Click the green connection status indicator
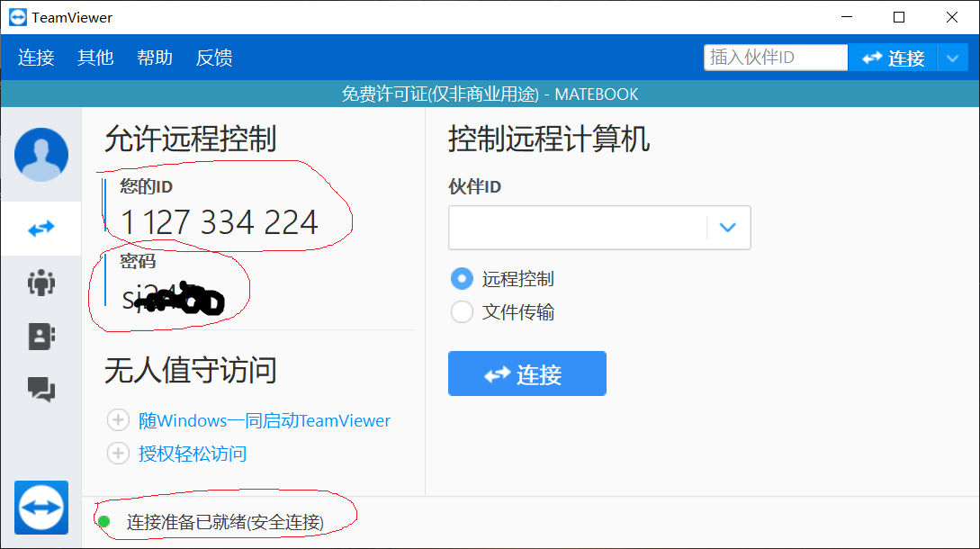This screenshot has width=980, height=549. (104, 521)
